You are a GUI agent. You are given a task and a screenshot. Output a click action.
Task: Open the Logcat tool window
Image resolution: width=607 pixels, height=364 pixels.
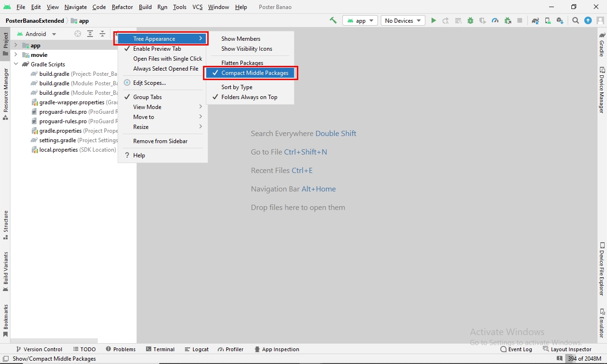197,349
